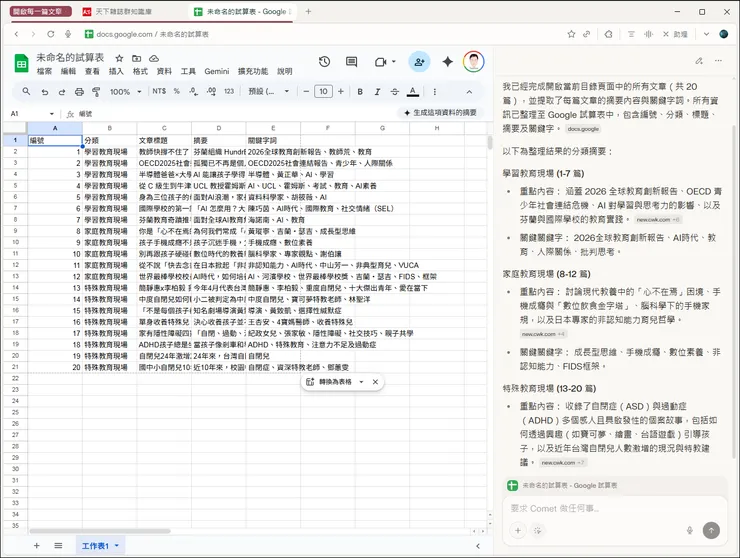
Task: Open the 格式 menu
Action: tap(140, 71)
